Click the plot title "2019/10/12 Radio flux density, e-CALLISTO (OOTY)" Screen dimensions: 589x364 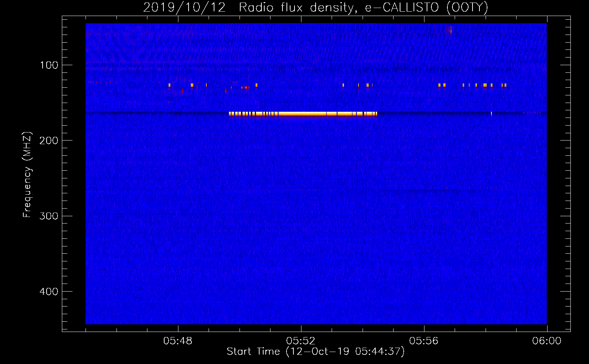(316, 7)
